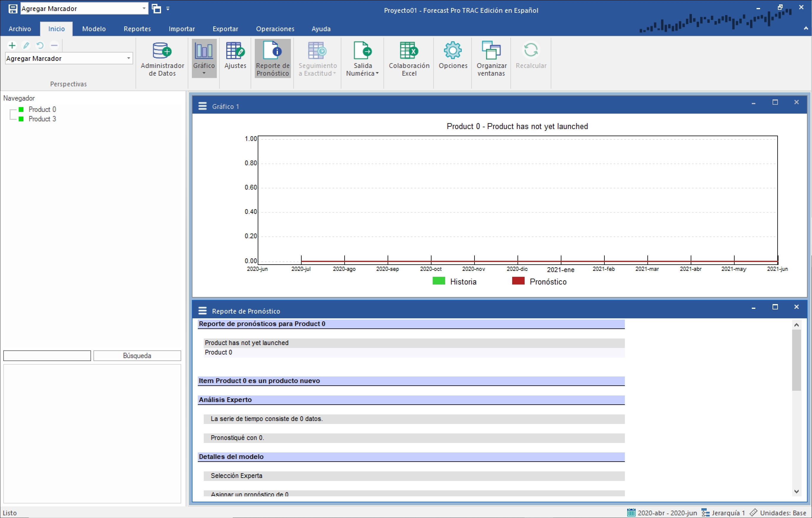Viewport: 812px width, 518px height.
Task: Click the save icon in title bar
Action: click(13, 9)
